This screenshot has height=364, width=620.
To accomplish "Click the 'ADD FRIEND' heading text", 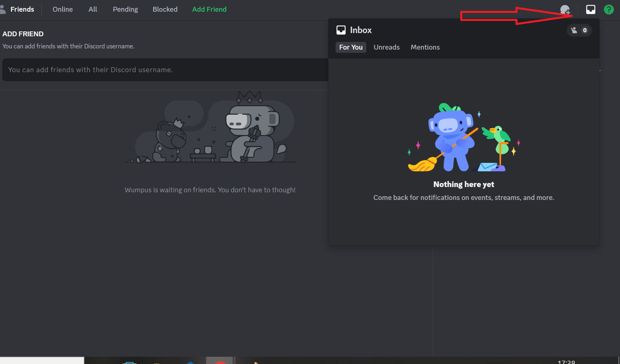I will (x=23, y=34).
